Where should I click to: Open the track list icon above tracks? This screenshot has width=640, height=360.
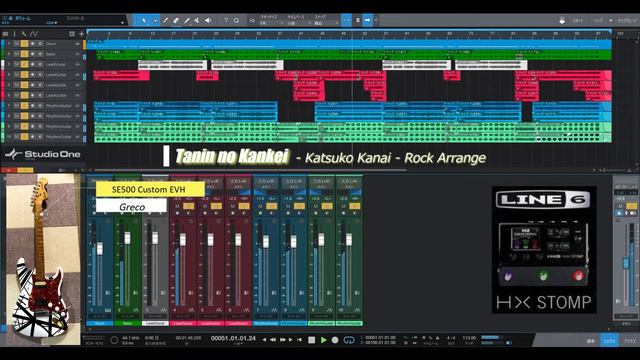tap(5, 34)
